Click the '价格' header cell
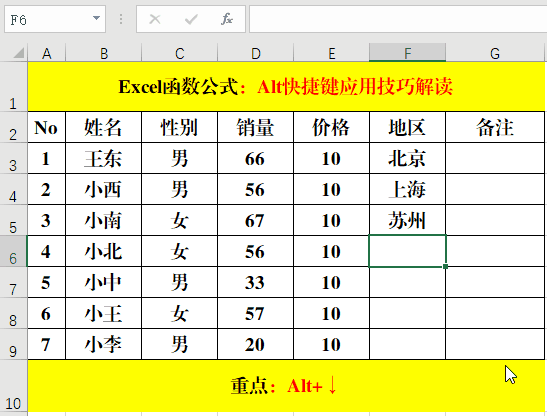The height and width of the screenshot is (416, 547). point(331,127)
